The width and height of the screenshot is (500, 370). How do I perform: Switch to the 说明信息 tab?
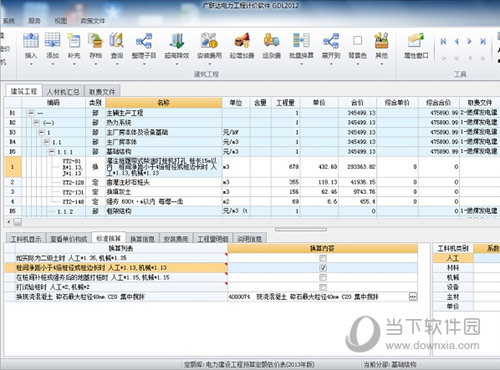(x=249, y=239)
